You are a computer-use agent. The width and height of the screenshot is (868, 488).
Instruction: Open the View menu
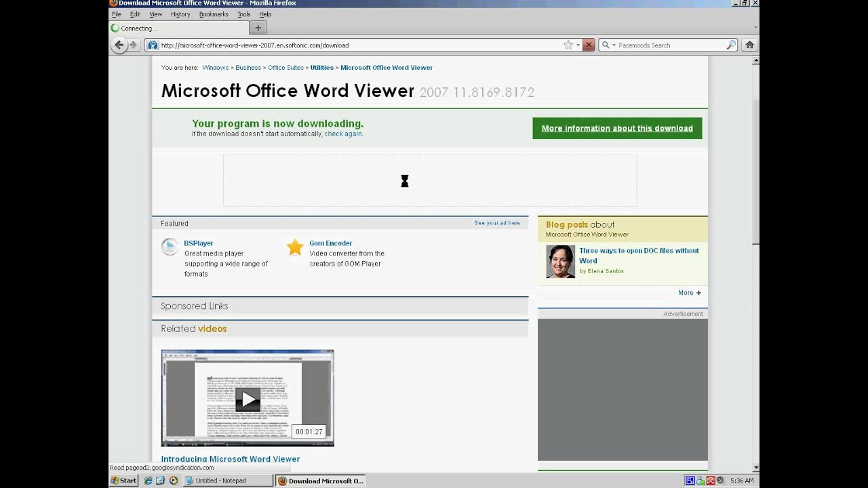point(155,14)
